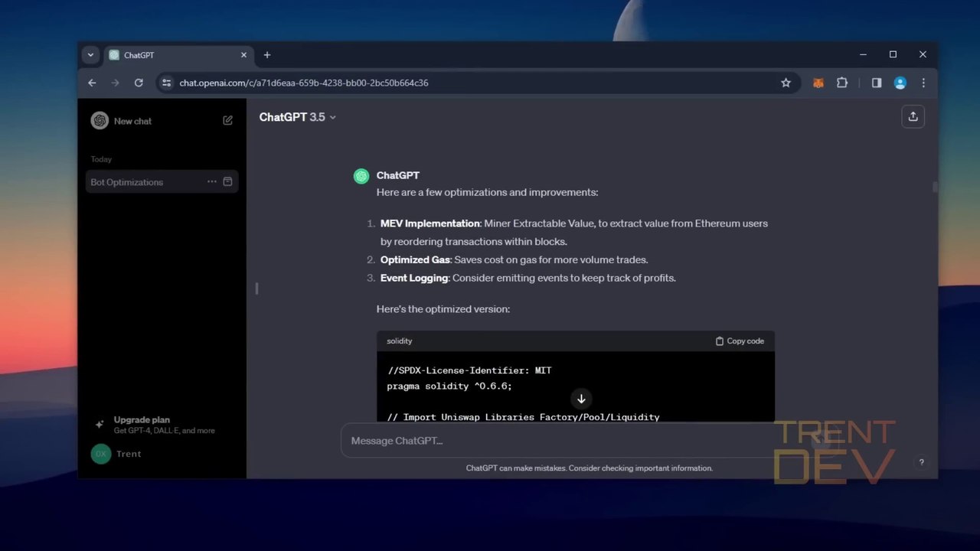Go back to the previous page
This screenshot has height=551, width=980.
click(x=92, y=83)
